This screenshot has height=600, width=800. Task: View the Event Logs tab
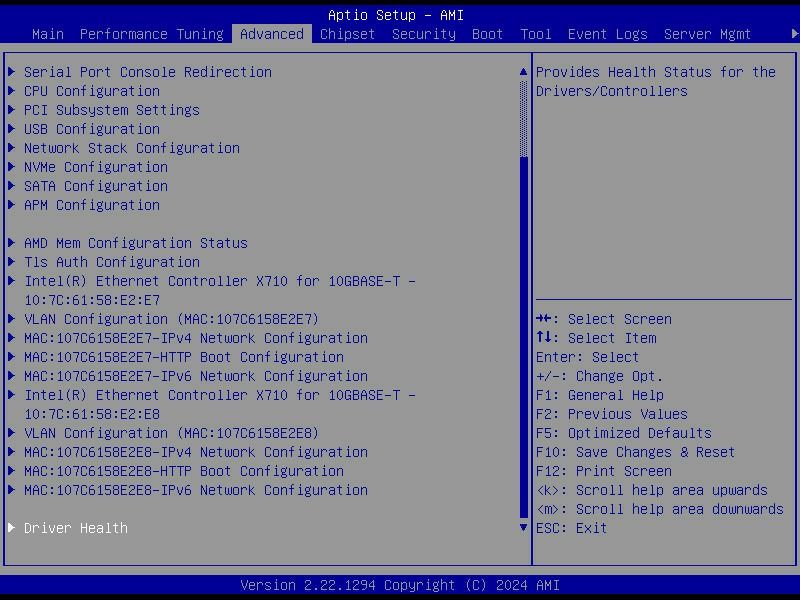(x=608, y=34)
